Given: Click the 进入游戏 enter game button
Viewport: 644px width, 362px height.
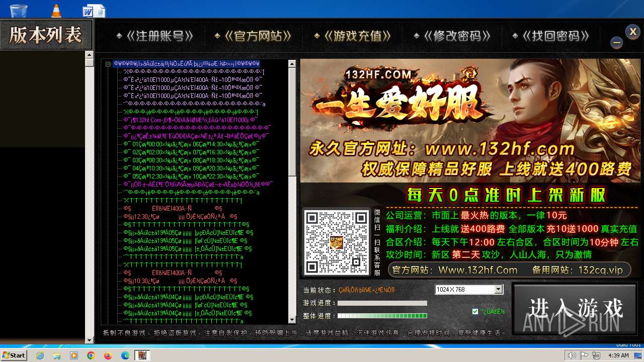Looking at the screenshot, I should pyautogui.click(x=575, y=309).
